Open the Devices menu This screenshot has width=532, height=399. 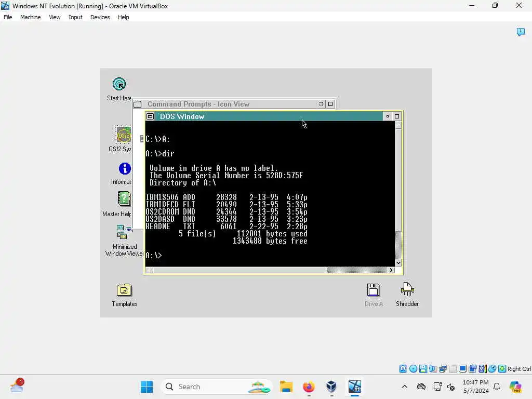coord(100,17)
